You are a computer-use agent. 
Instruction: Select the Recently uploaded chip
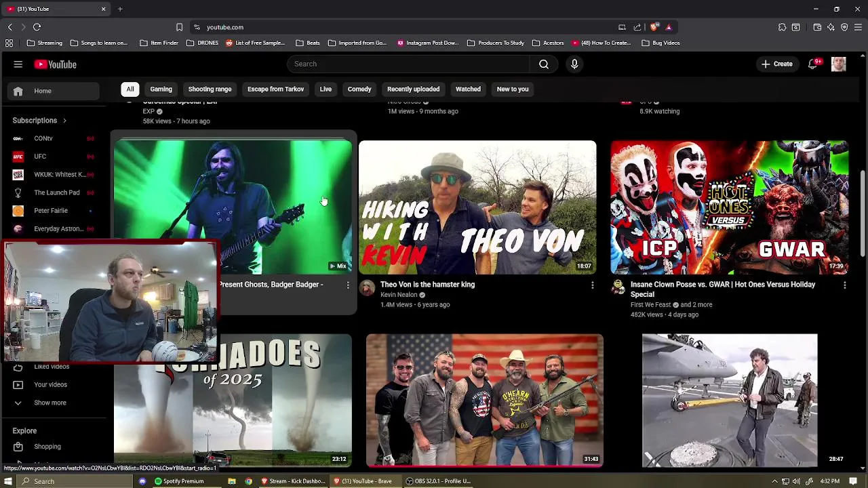[413, 89]
